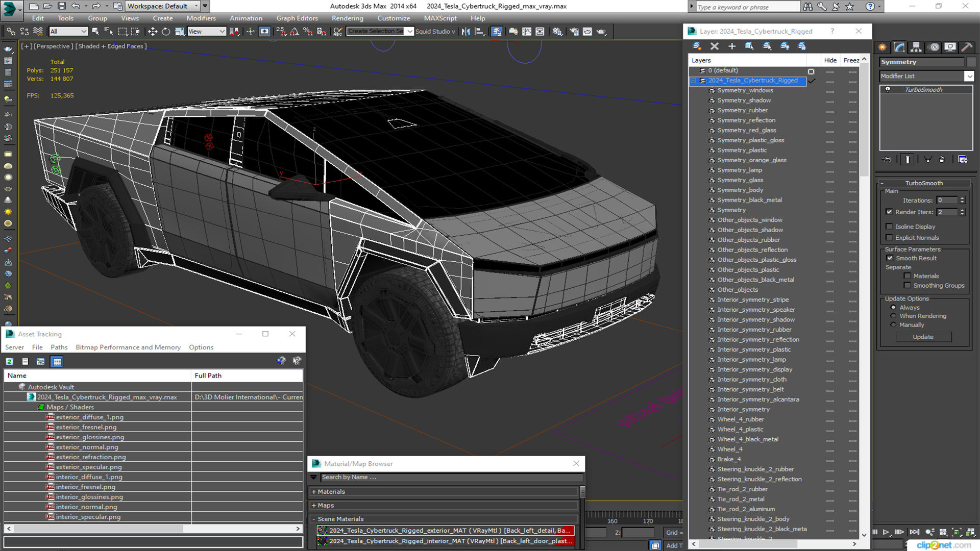Click the Undo arrow icon
Screen dimensions: 980x551
coord(76,6)
